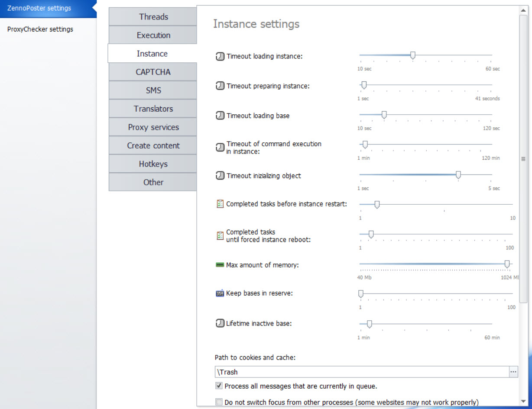Click the 'Instance settings' heading
The image size is (532, 409).
pos(256,24)
